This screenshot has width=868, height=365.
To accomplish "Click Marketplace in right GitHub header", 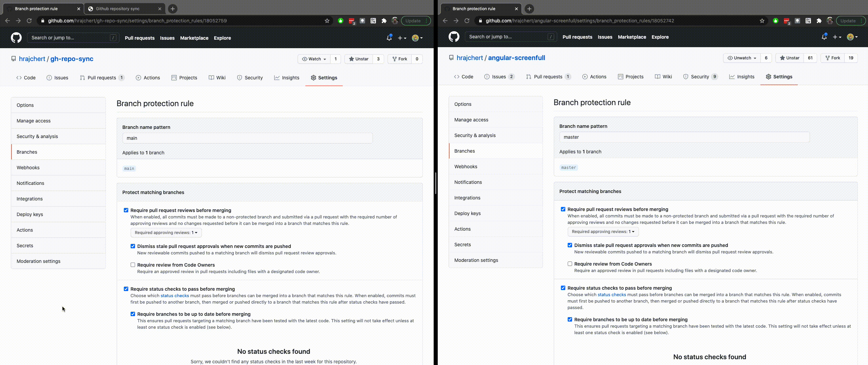I will (x=632, y=37).
